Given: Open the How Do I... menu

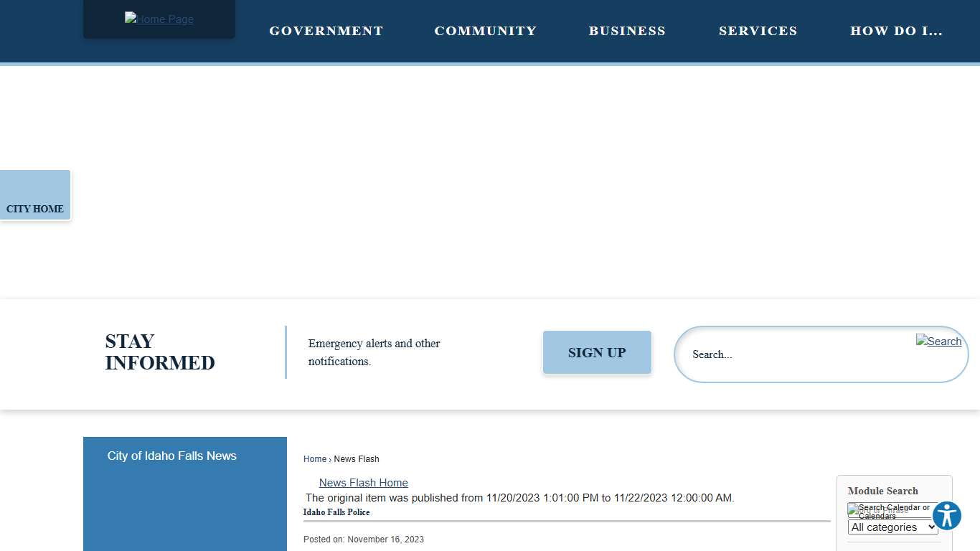Looking at the screenshot, I should pos(896,31).
